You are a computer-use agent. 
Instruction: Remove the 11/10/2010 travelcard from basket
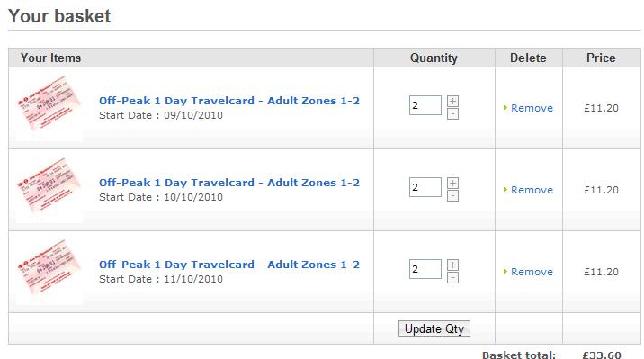532,272
